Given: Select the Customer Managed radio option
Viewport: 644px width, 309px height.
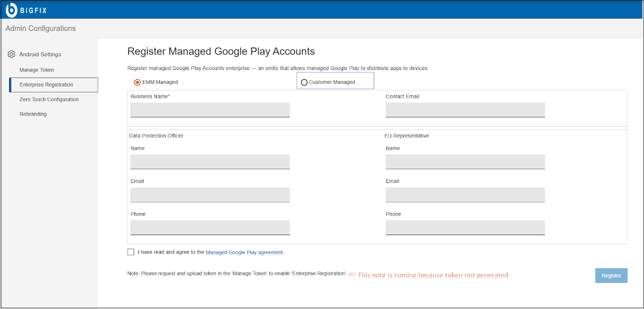Looking at the screenshot, I should (304, 82).
